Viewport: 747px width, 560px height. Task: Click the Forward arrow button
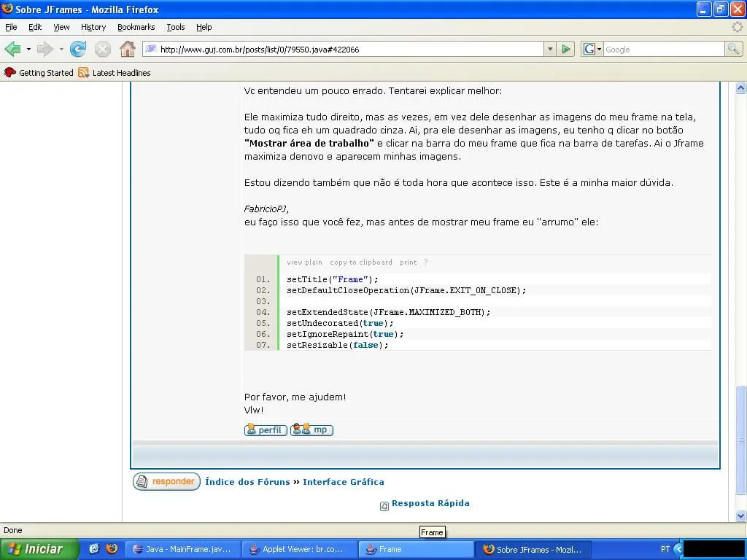pyautogui.click(x=45, y=49)
